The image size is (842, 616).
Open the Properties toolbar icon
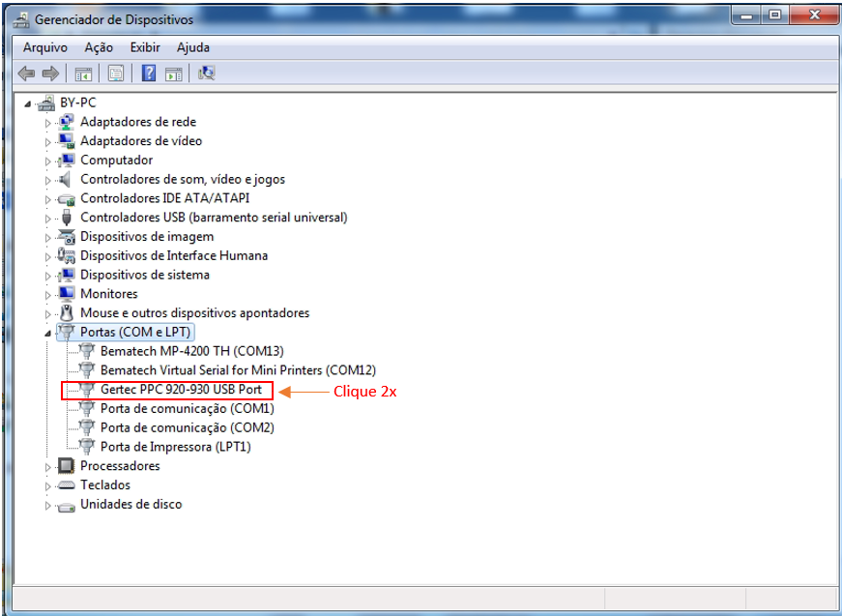coord(116,73)
